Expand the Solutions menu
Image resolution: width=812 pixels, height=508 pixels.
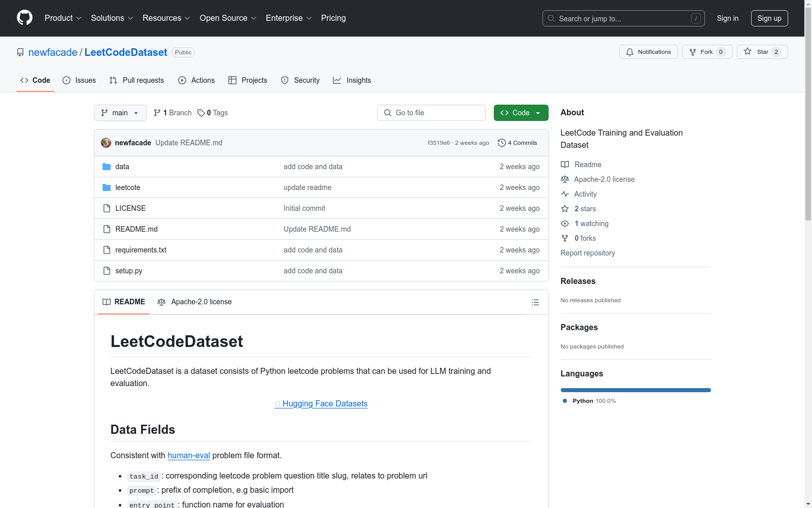tap(112, 18)
